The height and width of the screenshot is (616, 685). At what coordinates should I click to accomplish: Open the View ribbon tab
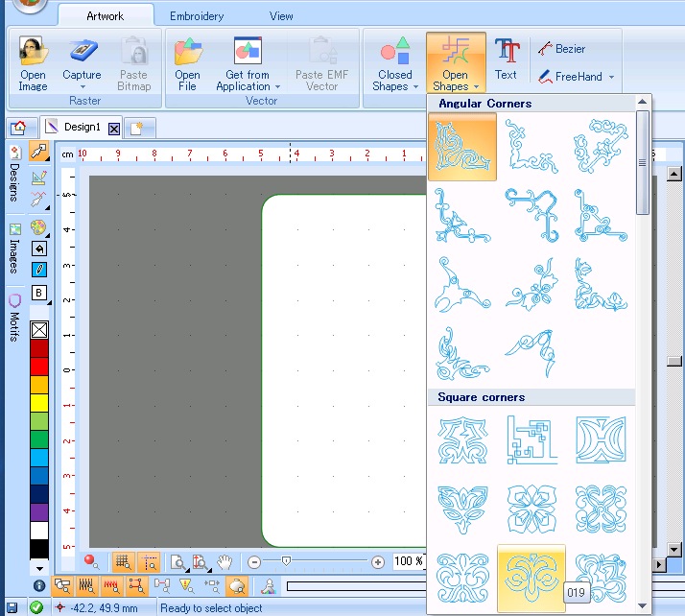coord(281,16)
